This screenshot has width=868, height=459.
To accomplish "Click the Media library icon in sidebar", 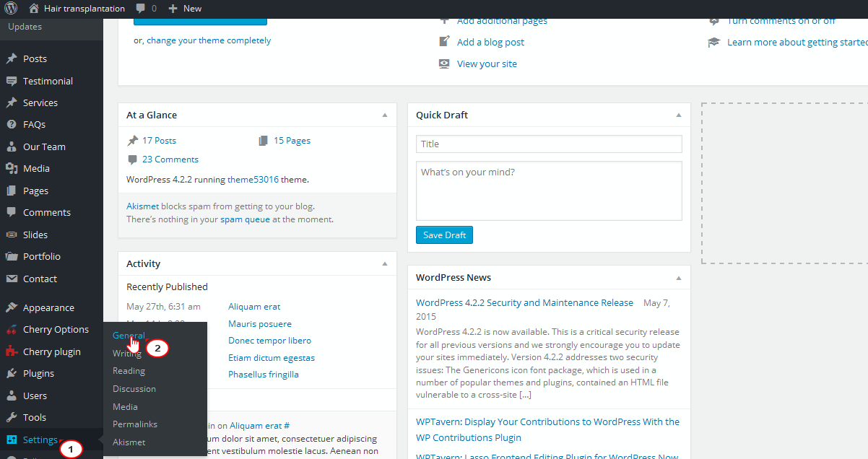I will [x=11, y=168].
